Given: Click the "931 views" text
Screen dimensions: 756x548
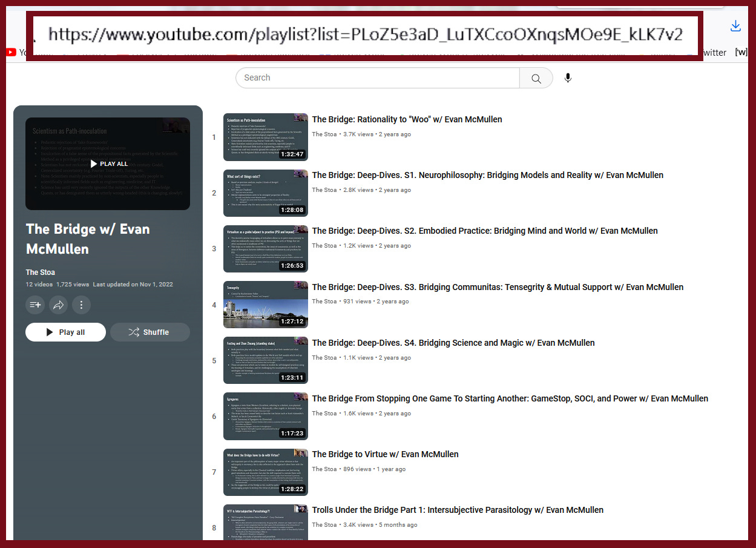Looking at the screenshot, I should (357, 302).
